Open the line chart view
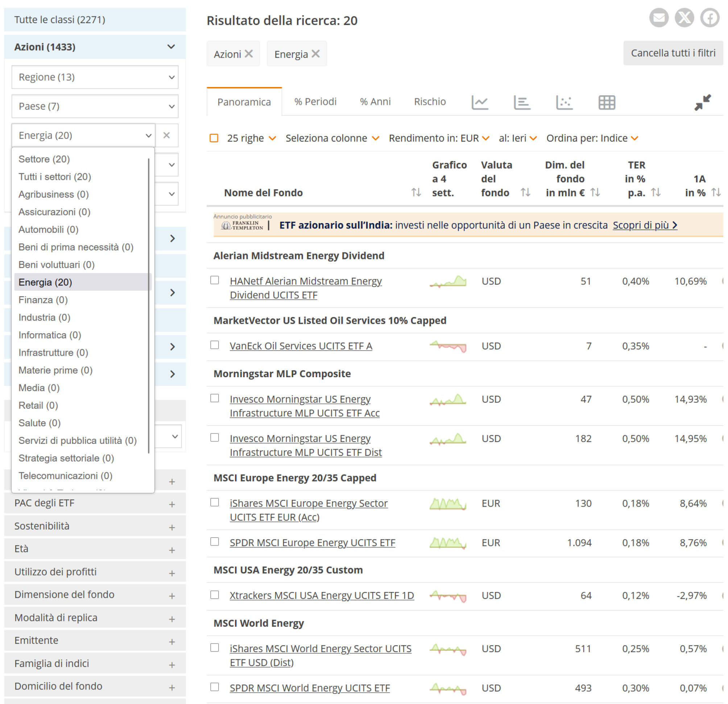The width and height of the screenshot is (728, 704). tap(480, 102)
